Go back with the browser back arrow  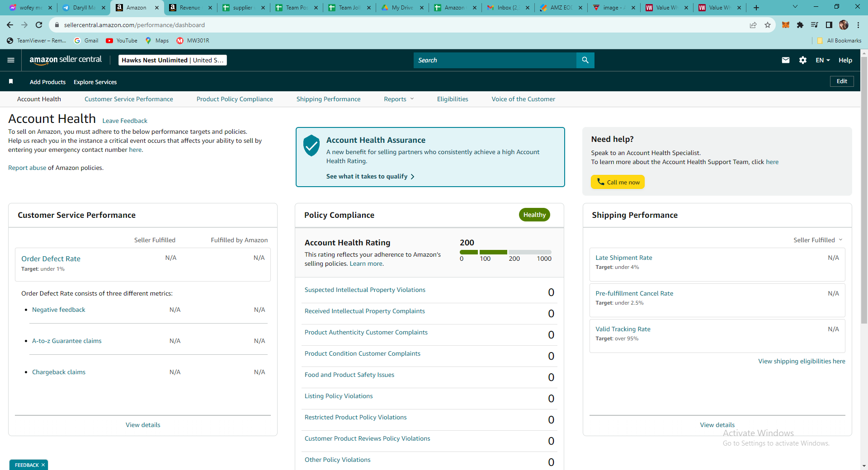tap(10, 25)
